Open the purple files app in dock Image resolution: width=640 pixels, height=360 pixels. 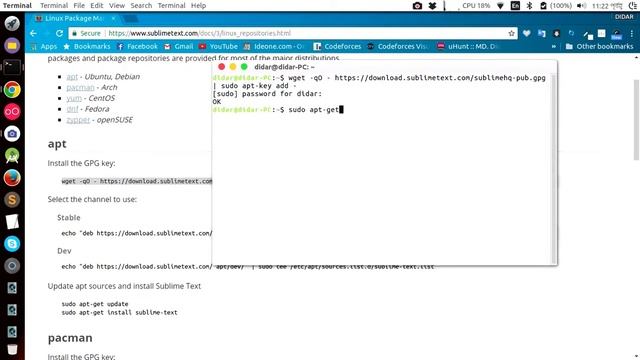tap(12, 45)
